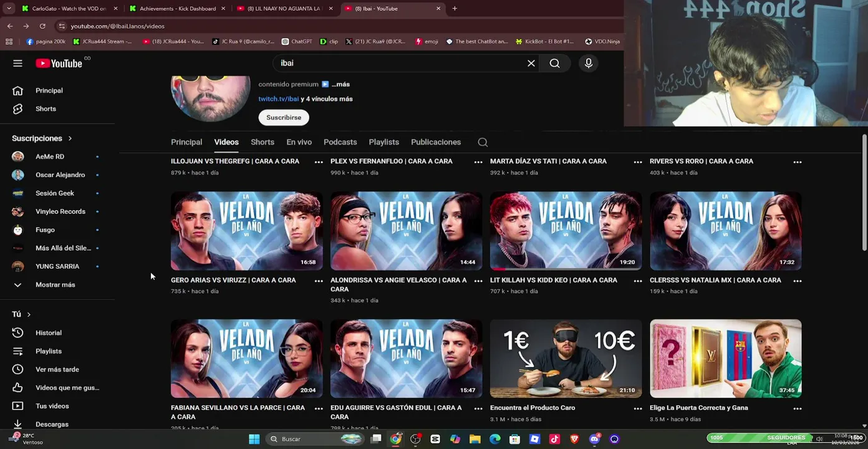This screenshot has width=868, height=449.
Task: Click taskbar Buscar search box
Action: 315,439
